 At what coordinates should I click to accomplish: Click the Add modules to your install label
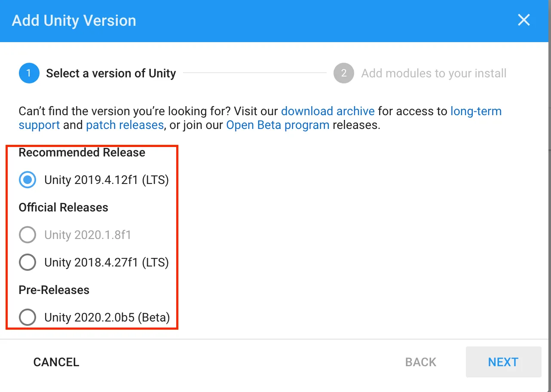pyautogui.click(x=433, y=73)
